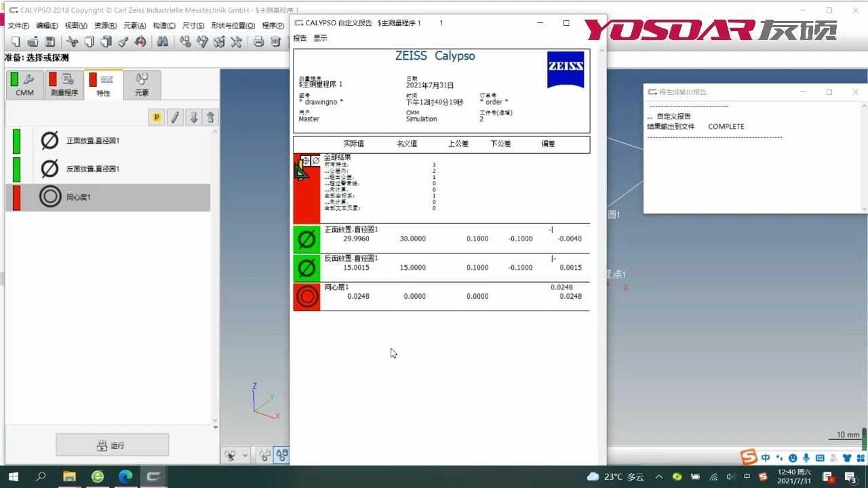Open the 资源(R) menu
868x488 pixels.
click(105, 26)
